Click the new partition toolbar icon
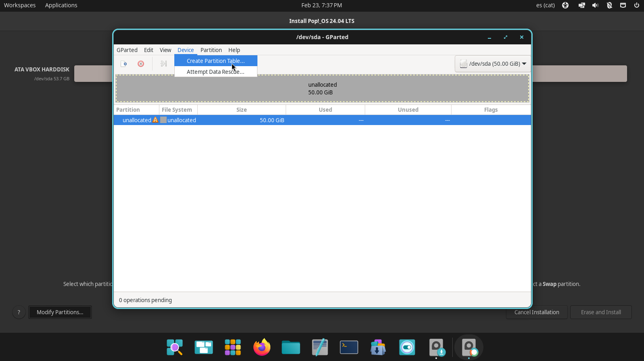 [x=124, y=64]
